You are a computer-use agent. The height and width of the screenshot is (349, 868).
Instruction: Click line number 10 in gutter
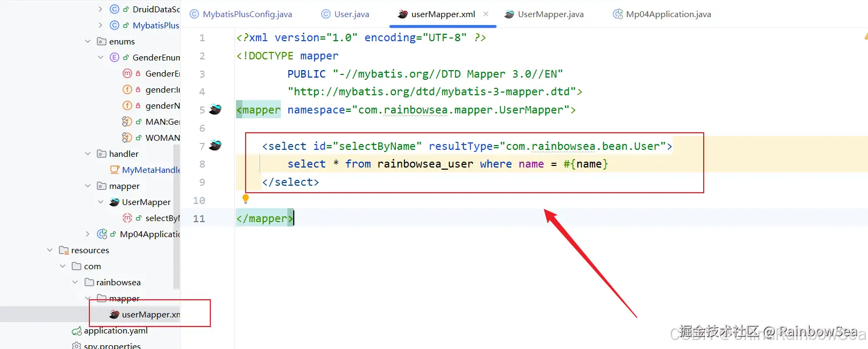pos(199,200)
